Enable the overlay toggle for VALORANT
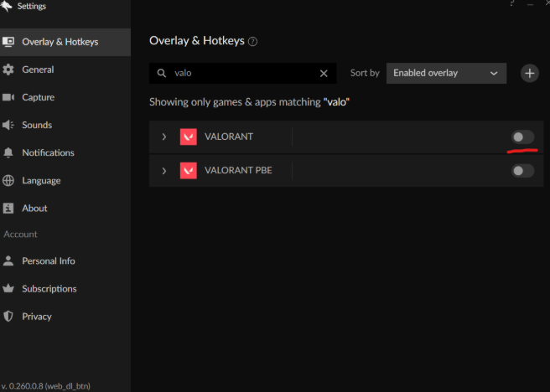This screenshot has height=392, width=550. coord(522,137)
